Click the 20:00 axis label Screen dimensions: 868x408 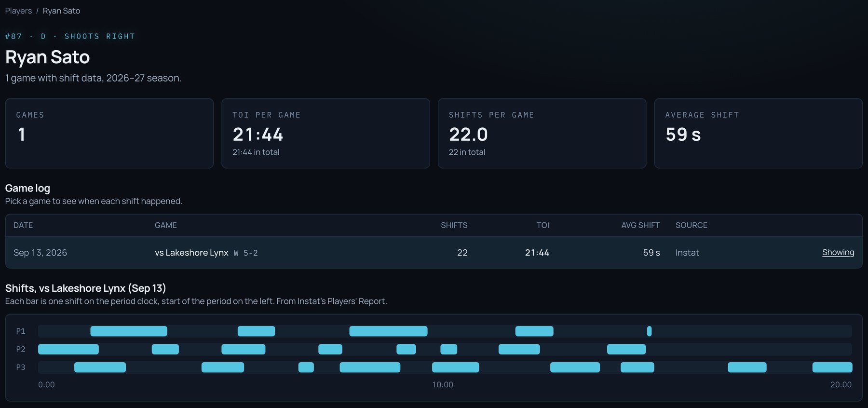(841, 385)
